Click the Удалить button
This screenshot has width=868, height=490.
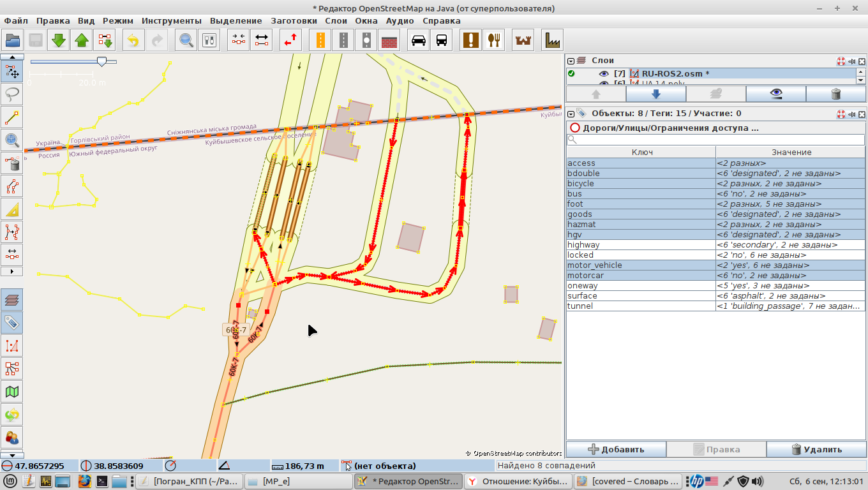pos(816,449)
